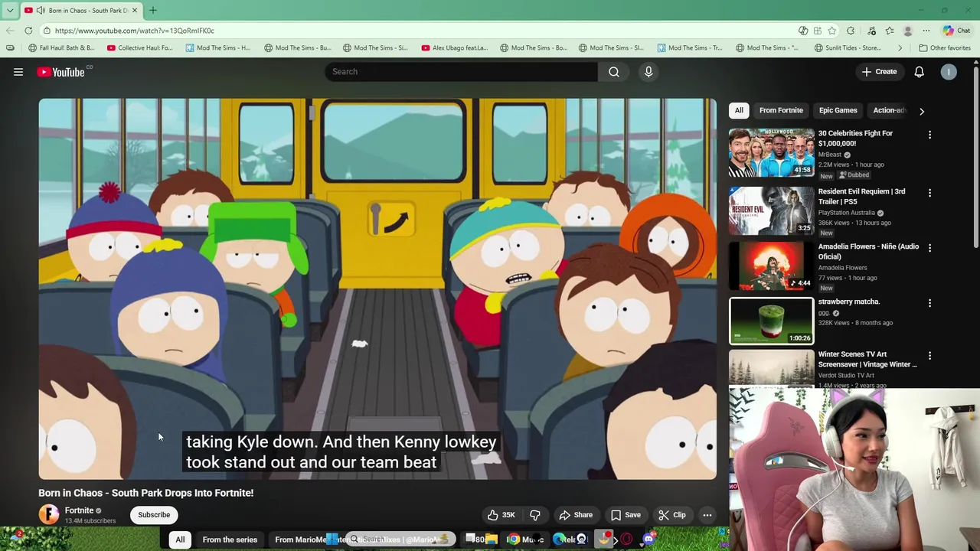Activate voice search microphone

point(648,72)
